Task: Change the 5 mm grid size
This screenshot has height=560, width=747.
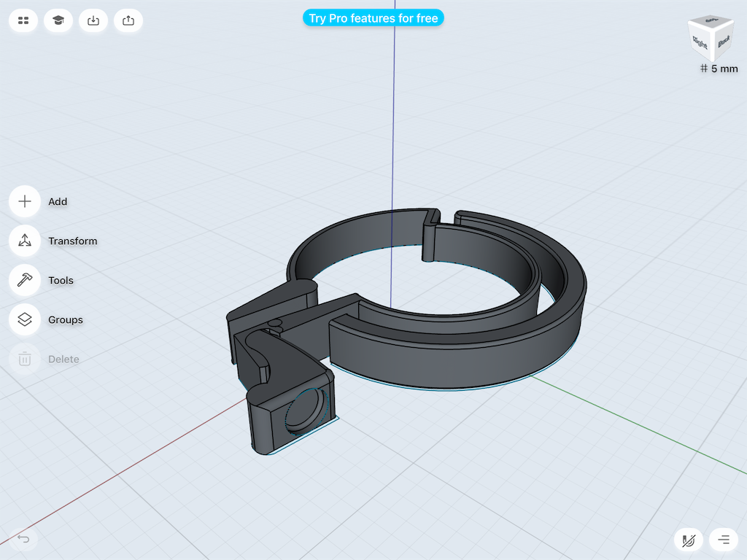Action: click(719, 69)
